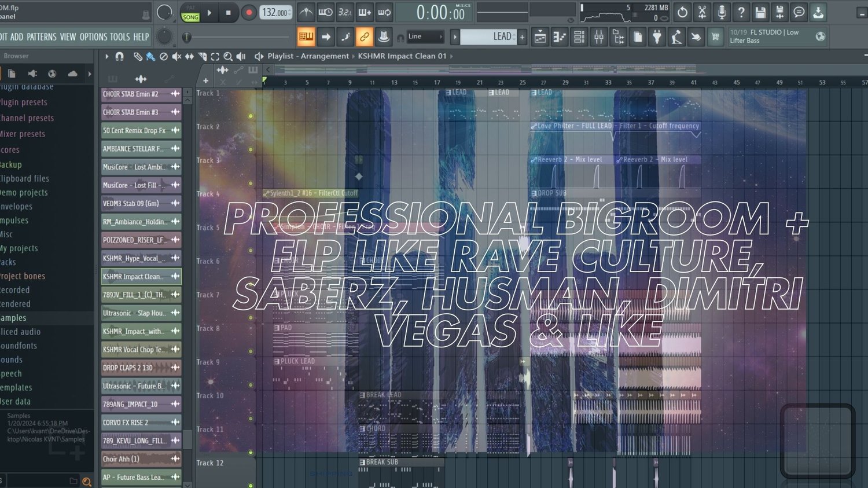Stop playback with the stop button
868x488 pixels.
[x=228, y=12]
